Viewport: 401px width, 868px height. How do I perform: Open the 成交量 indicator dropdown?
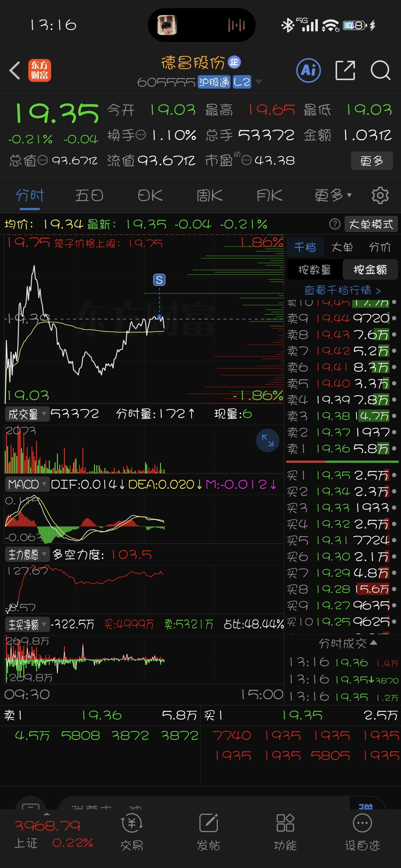pos(27,414)
